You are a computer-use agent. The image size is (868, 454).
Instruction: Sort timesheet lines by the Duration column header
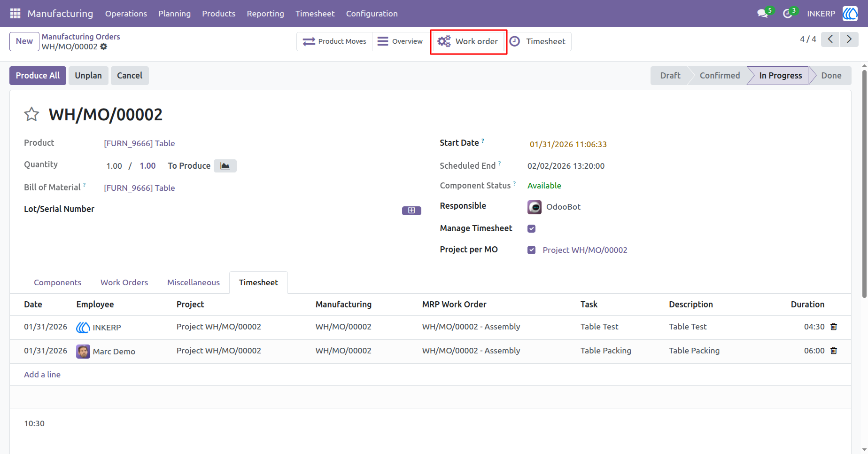[807, 305]
